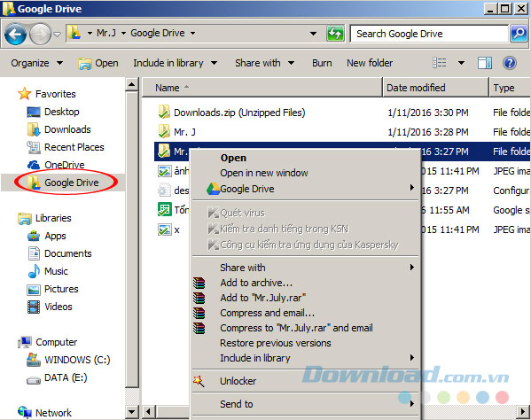This screenshot has height=420, width=531.
Task: Click the Burn toolbar button
Action: [x=322, y=63]
